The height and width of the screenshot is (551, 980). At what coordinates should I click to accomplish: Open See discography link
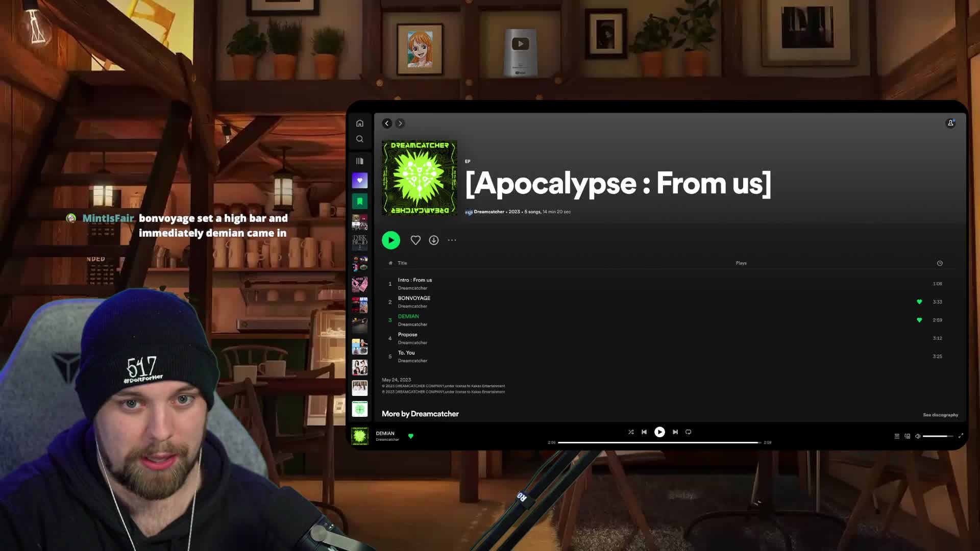pos(940,415)
